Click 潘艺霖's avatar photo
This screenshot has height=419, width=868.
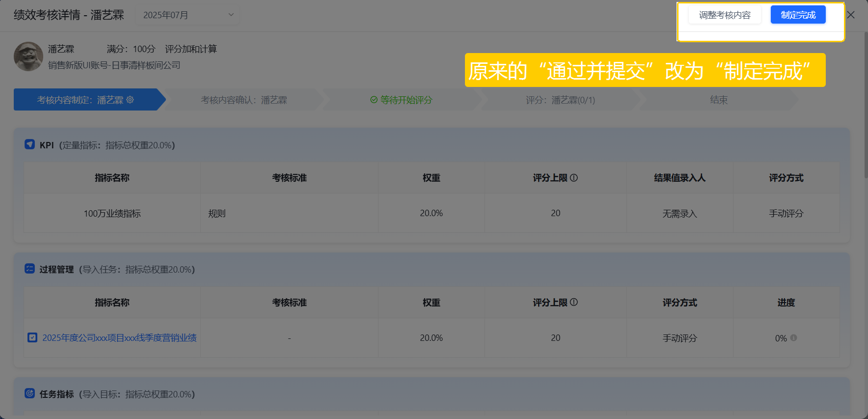pyautogui.click(x=28, y=56)
